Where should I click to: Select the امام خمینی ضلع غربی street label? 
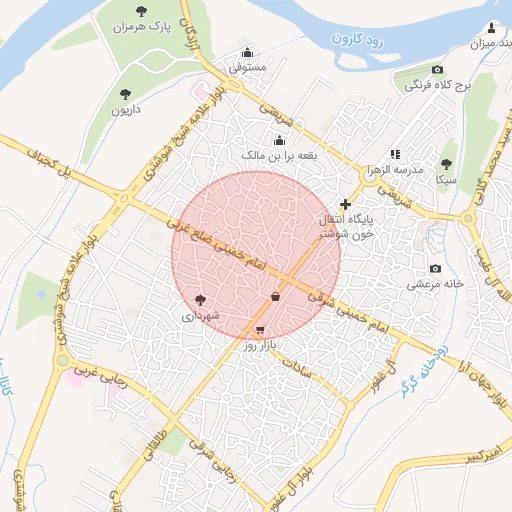click(x=216, y=244)
